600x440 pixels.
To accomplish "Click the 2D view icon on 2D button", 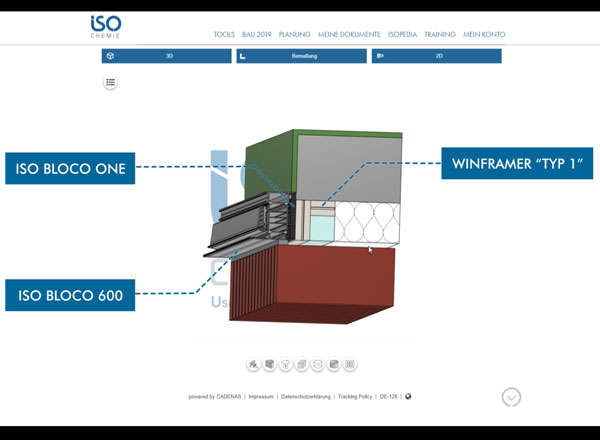I will [x=380, y=56].
